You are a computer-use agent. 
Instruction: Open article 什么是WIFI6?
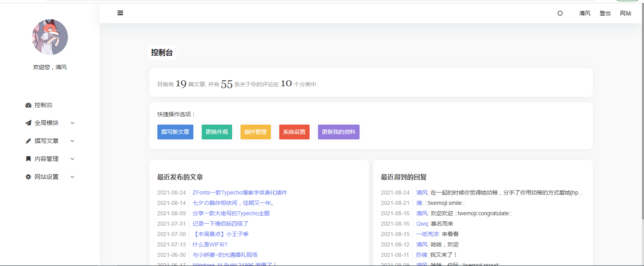tap(210, 244)
